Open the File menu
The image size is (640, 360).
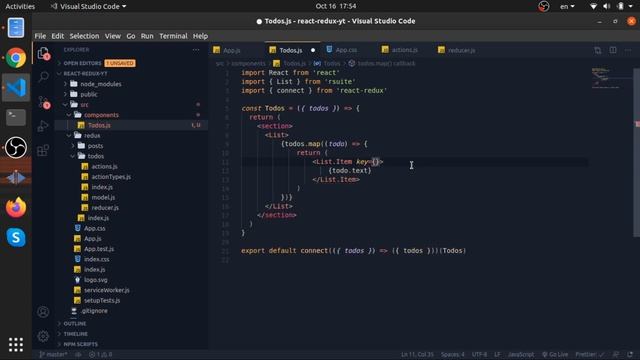pos(40,36)
